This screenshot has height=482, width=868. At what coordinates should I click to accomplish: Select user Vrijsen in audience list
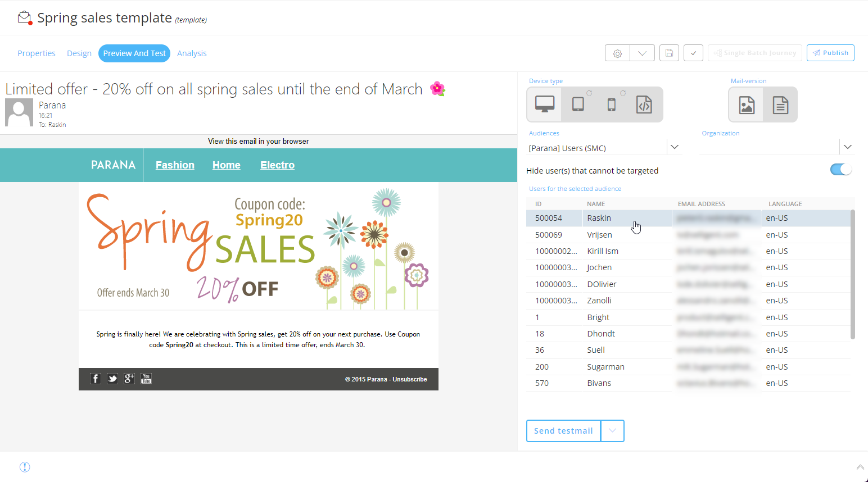click(x=599, y=235)
